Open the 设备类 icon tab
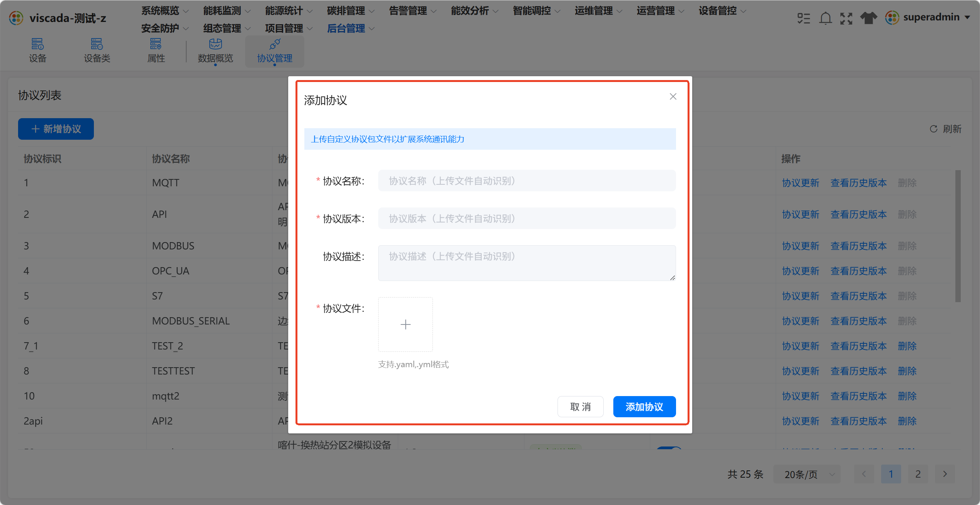 pos(97,51)
